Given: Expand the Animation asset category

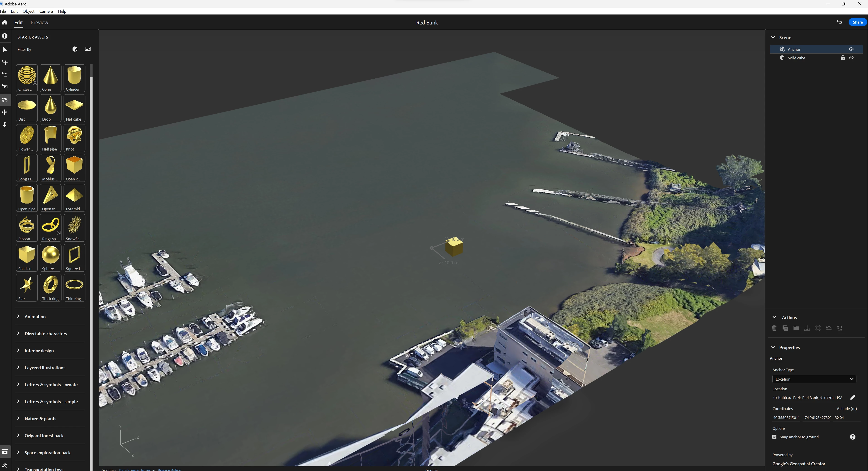Looking at the screenshot, I should coord(35,317).
